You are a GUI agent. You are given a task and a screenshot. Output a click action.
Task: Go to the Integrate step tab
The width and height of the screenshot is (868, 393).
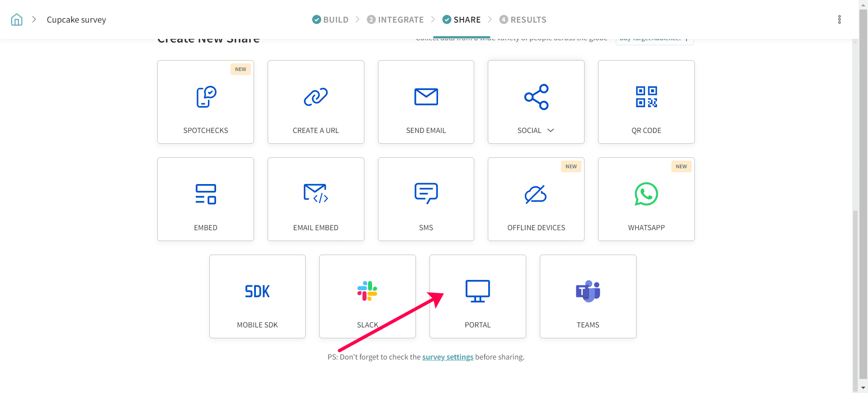click(x=395, y=19)
